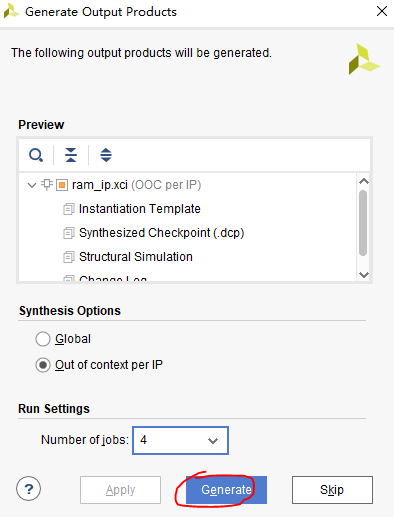Collapse the ram_ip.xci tree node
This screenshot has height=517, width=394.
(32, 185)
